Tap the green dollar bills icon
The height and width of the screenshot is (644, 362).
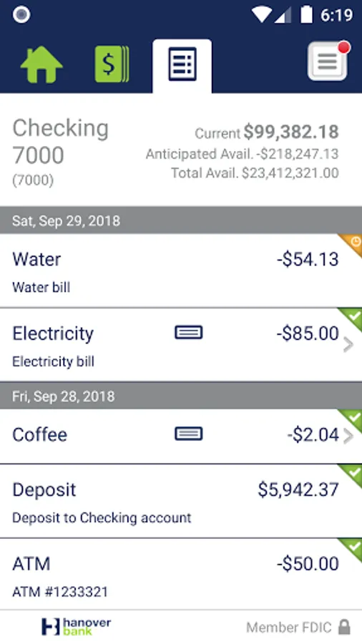point(112,64)
